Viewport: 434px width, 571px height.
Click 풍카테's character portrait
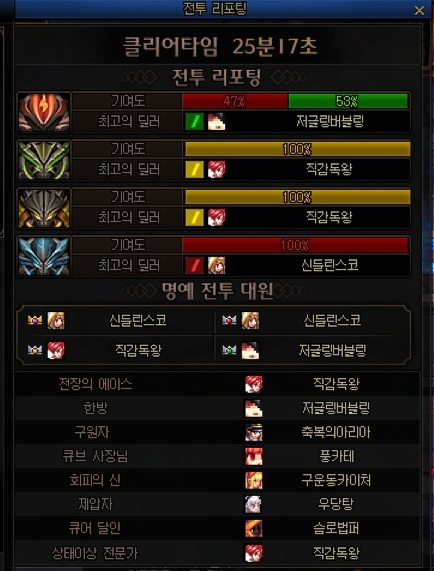tap(253, 456)
